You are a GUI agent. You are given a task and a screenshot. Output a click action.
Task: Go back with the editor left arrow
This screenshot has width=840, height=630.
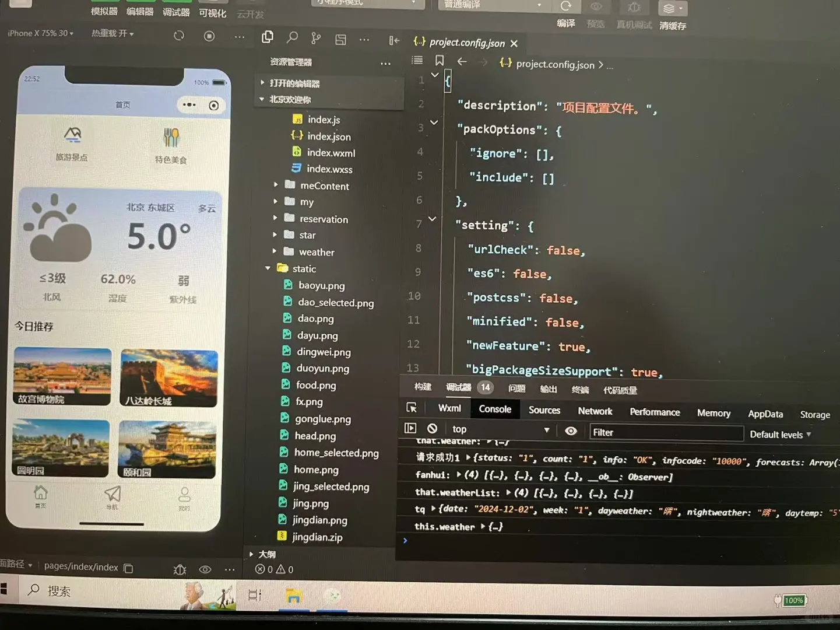(x=462, y=61)
